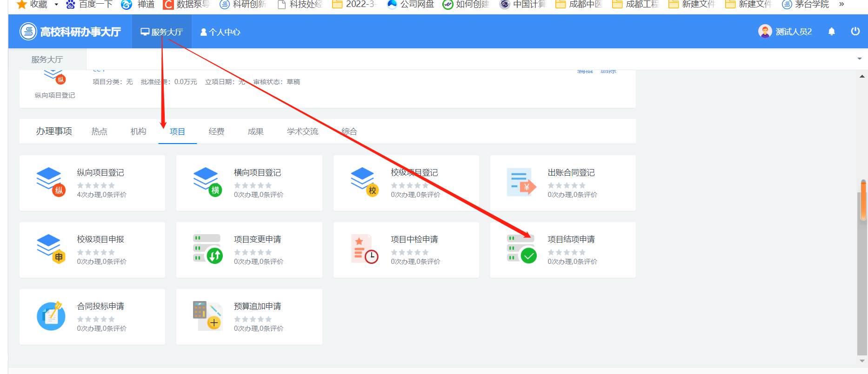The image size is (868, 374).
Task: Open the 横向项目登记 service icon
Action: [x=207, y=182]
